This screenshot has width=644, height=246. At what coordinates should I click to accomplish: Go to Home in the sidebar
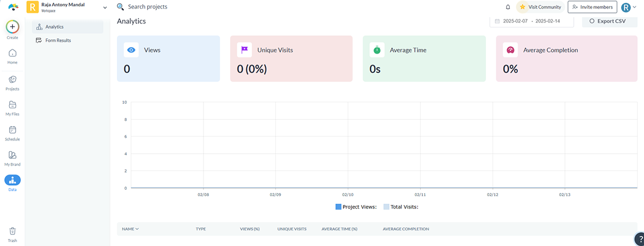12,56
